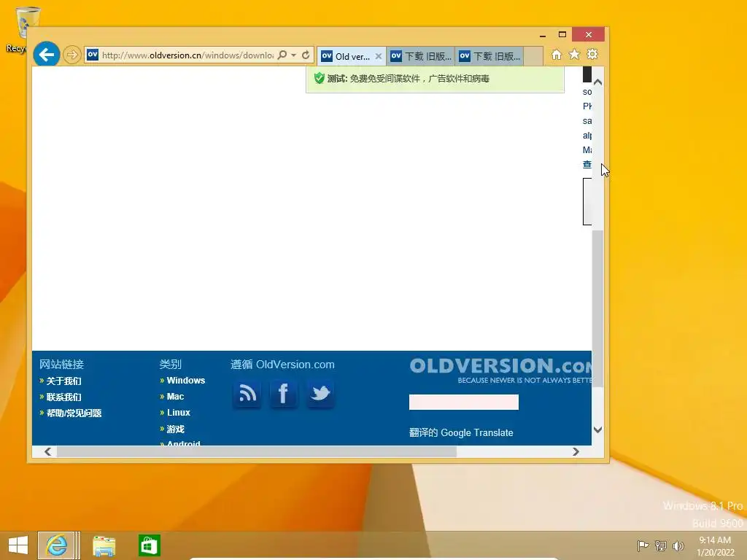The image size is (747, 560).
Task: Open a new tab with blank tab button
Action: 533,56
